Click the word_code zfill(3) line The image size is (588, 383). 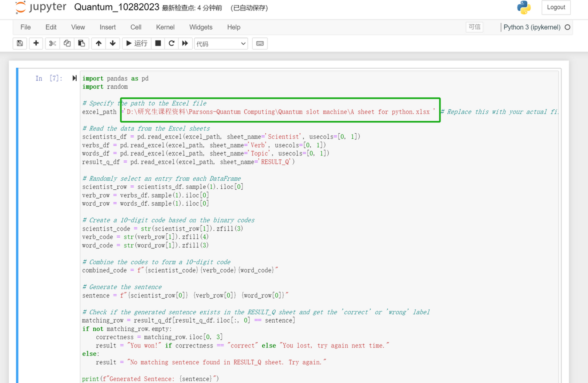pyautogui.click(x=145, y=245)
